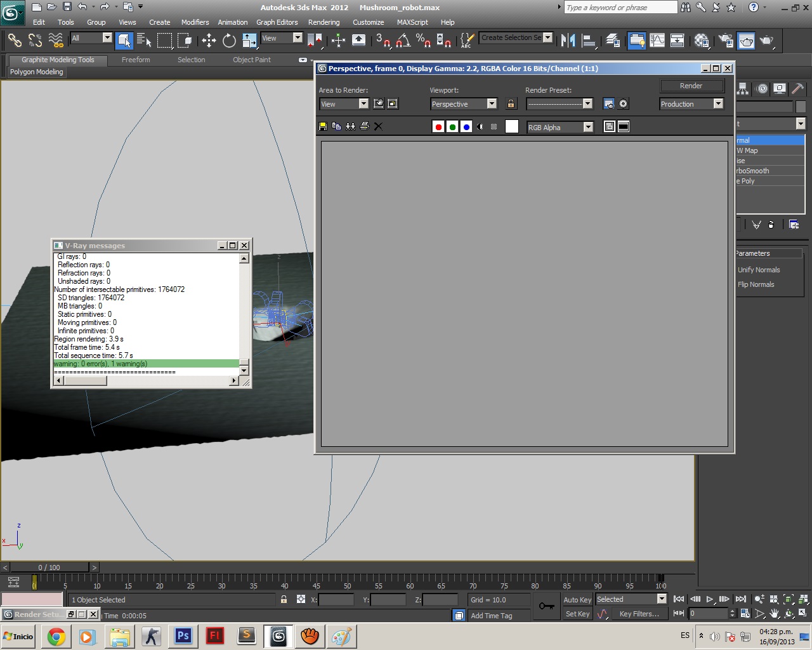Open the Edit menu
This screenshot has width=812, height=650.
[x=39, y=22]
